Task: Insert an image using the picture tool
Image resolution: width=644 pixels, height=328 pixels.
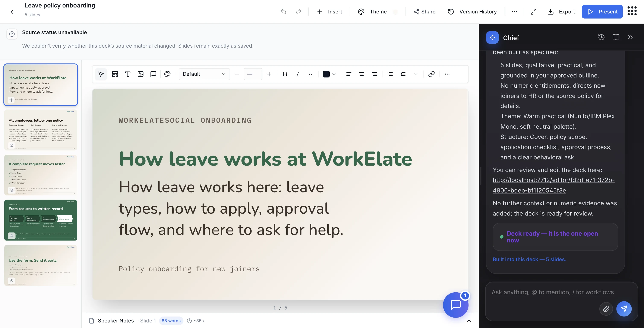Action: pyautogui.click(x=141, y=74)
